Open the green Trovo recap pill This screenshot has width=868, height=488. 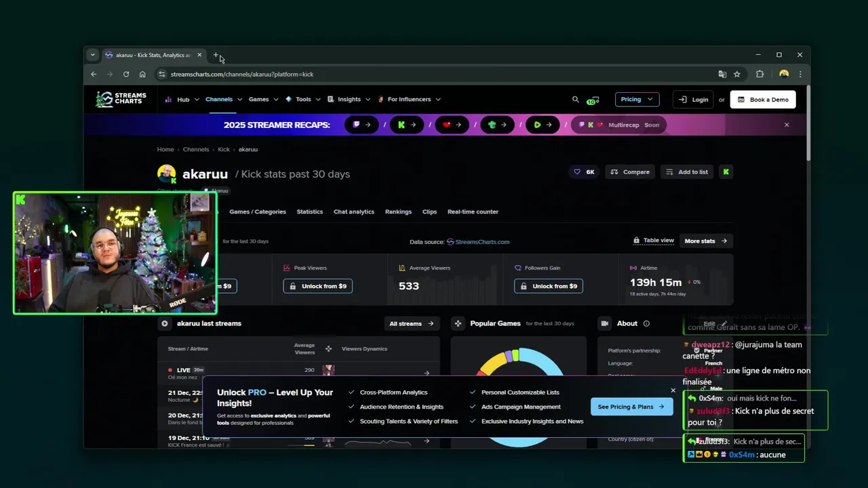pos(498,125)
